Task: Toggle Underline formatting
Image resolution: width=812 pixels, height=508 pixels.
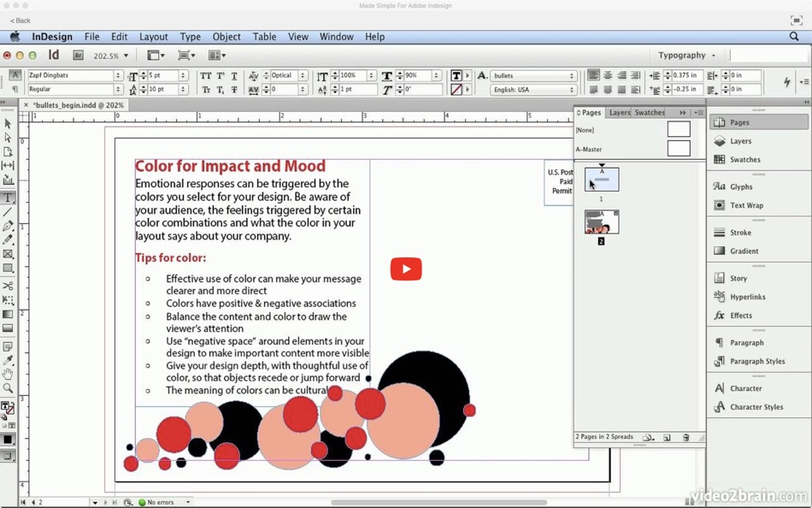Action: point(234,75)
